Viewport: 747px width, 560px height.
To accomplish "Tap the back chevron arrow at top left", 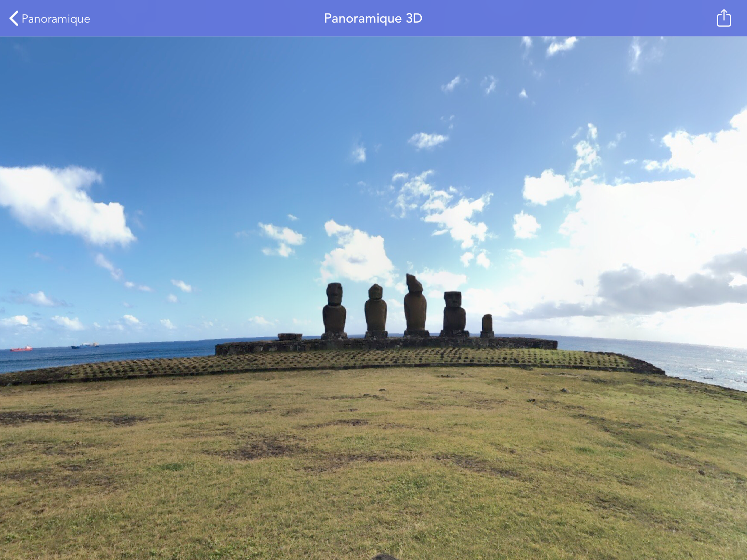I will 13,19.
